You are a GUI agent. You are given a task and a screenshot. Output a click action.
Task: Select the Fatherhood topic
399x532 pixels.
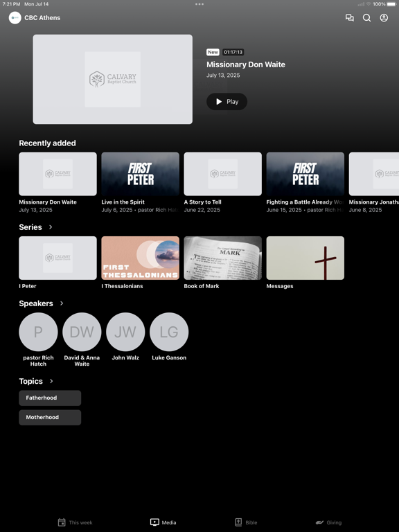50,398
